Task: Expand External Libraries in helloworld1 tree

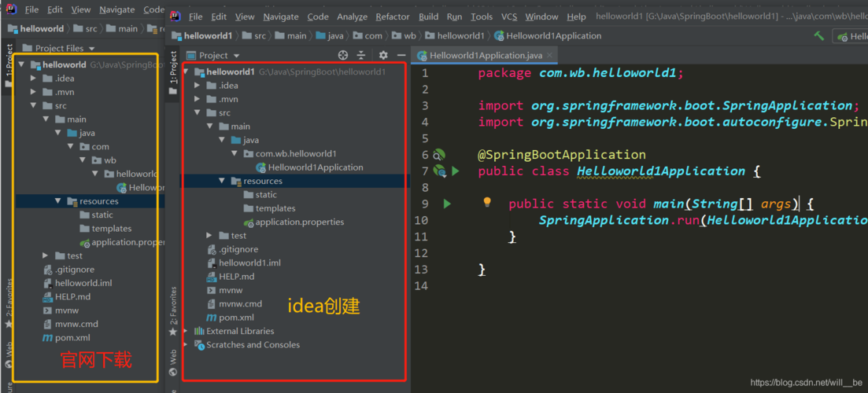Action: point(186,331)
